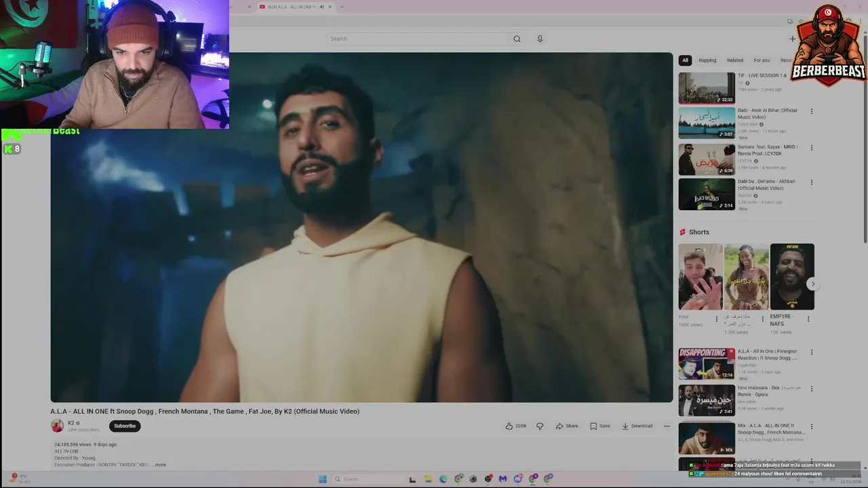Image resolution: width=868 pixels, height=488 pixels.
Task: Open options for first Shorts video
Action: [x=717, y=319]
